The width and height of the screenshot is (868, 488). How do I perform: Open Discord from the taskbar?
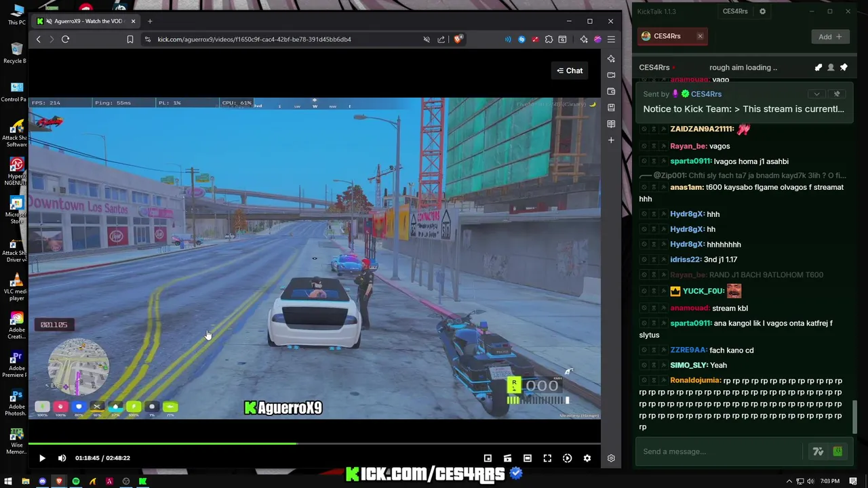[42, 482]
